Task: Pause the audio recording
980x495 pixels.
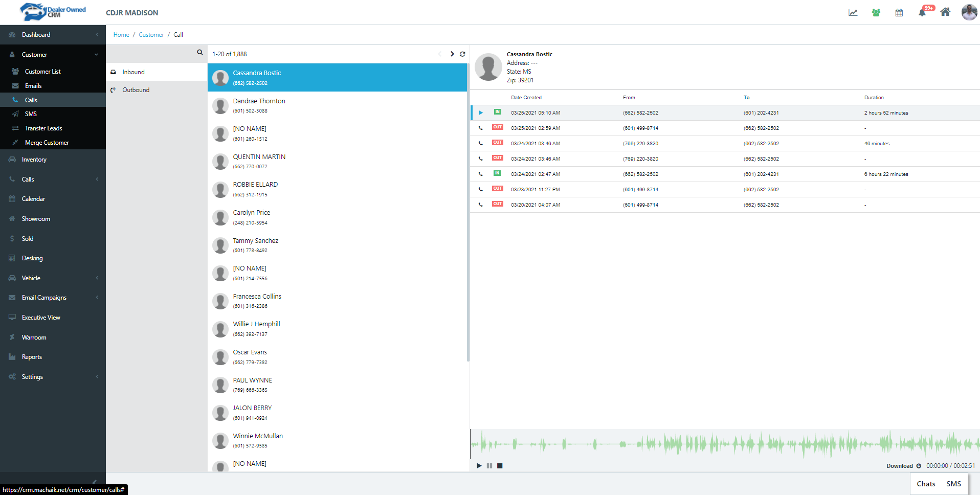Action: click(x=489, y=466)
